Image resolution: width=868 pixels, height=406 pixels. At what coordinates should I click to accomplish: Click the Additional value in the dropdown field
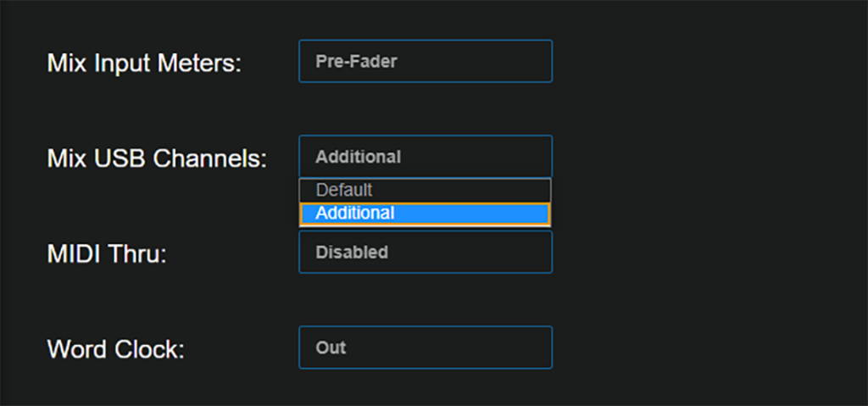click(x=358, y=157)
